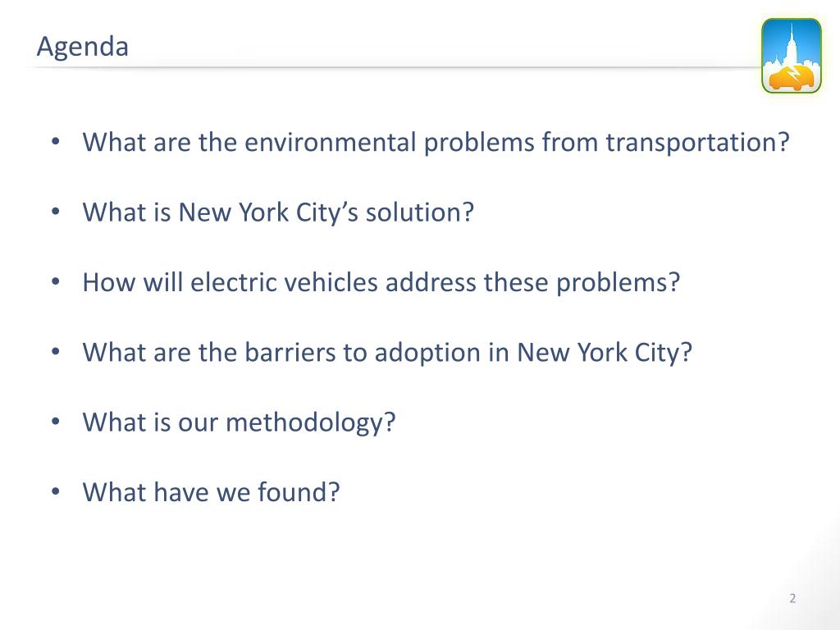Select the New York City's solution bullet text

(x=278, y=212)
